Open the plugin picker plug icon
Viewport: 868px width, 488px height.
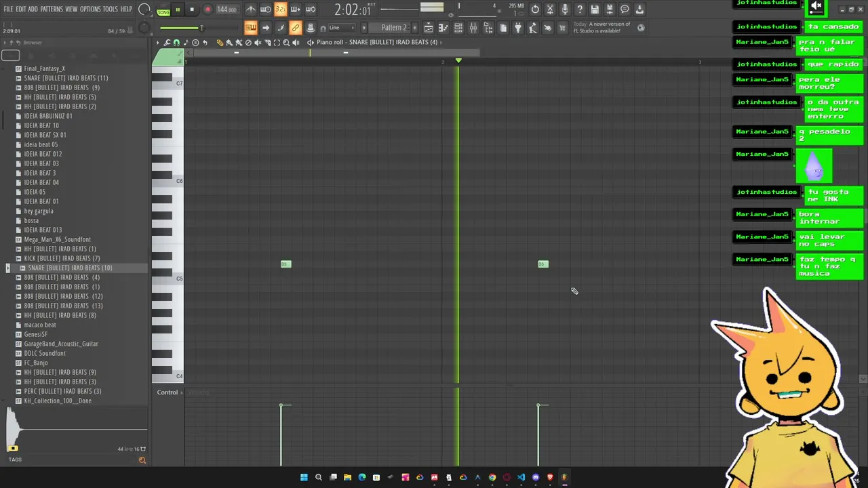518,28
